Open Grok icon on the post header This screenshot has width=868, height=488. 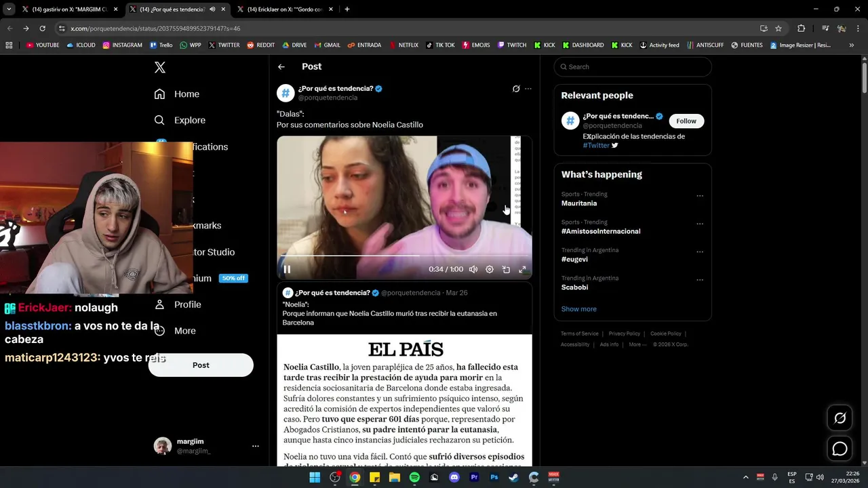click(x=516, y=89)
